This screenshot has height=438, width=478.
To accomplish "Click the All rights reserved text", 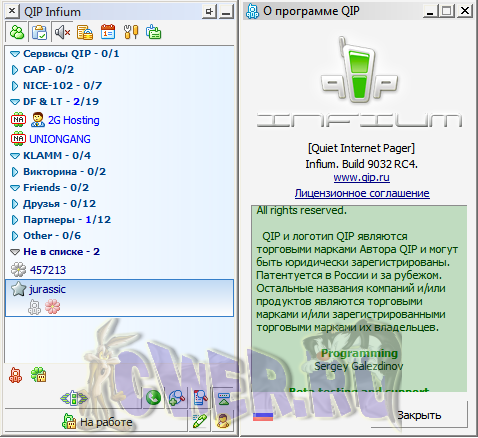I will (302, 211).
